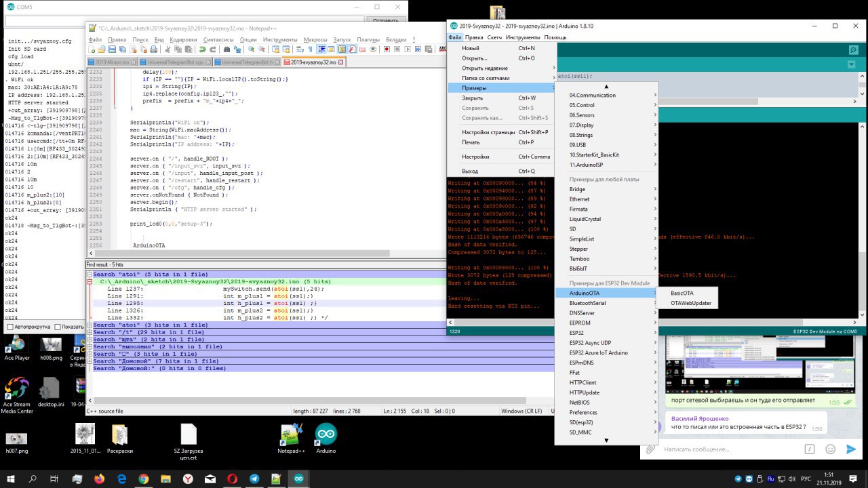The width and height of the screenshot is (868, 488).
Task: Select BasicOTA example from submenu
Action: pyautogui.click(x=682, y=293)
